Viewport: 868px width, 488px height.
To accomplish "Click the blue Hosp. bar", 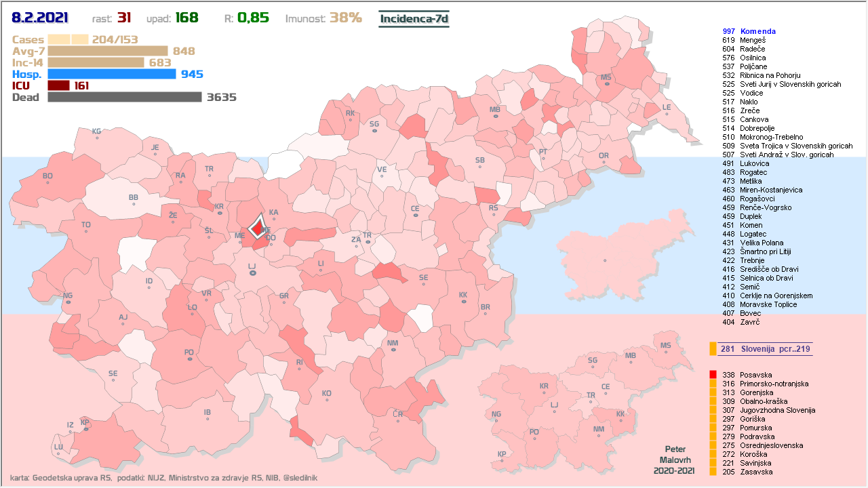I will 112,74.
